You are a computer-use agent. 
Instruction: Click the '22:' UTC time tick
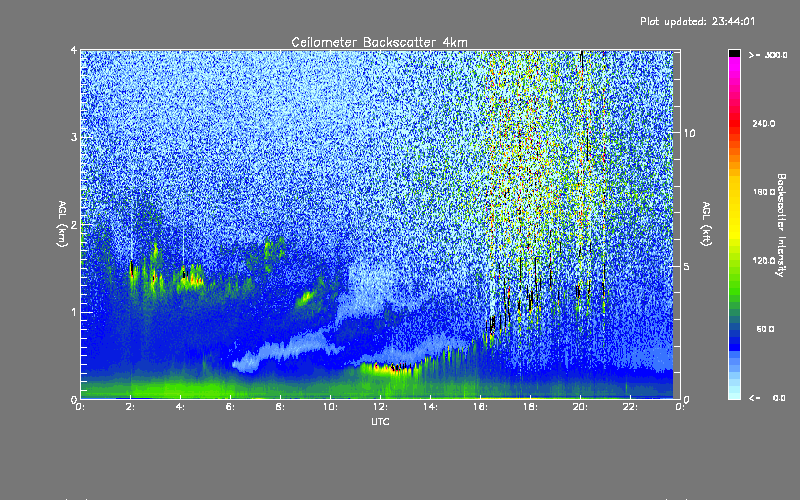click(630, 407)
